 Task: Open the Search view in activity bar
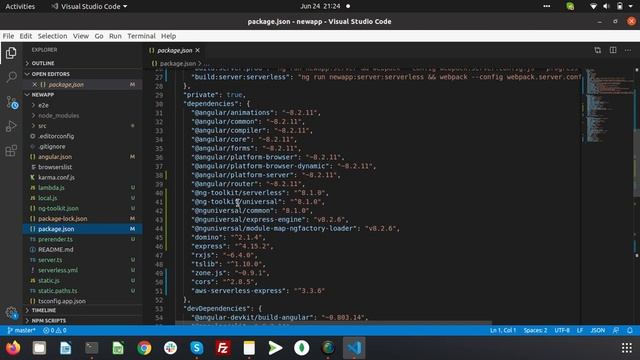tap(11, 77)
